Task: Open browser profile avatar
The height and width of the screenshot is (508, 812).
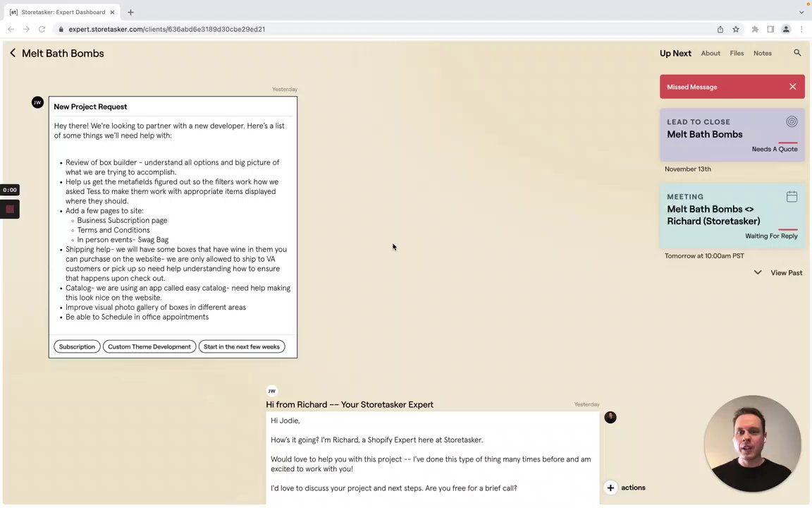Action: click(x=786, y=29)
